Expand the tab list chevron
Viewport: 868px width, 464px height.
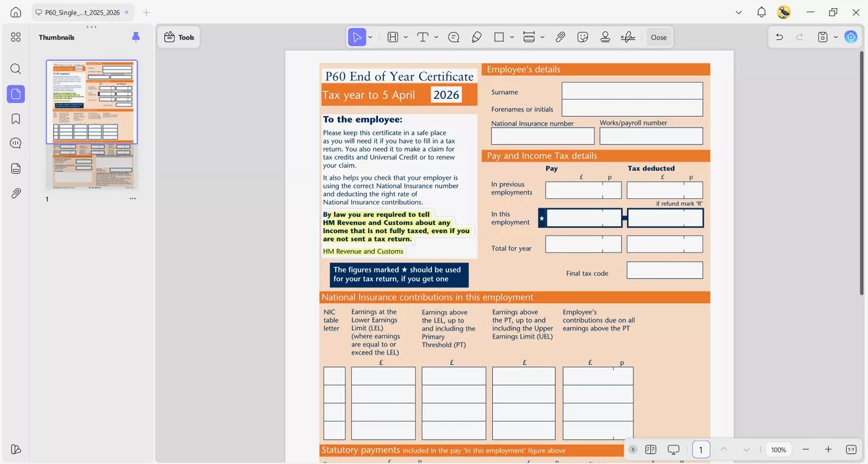(738, 12)
